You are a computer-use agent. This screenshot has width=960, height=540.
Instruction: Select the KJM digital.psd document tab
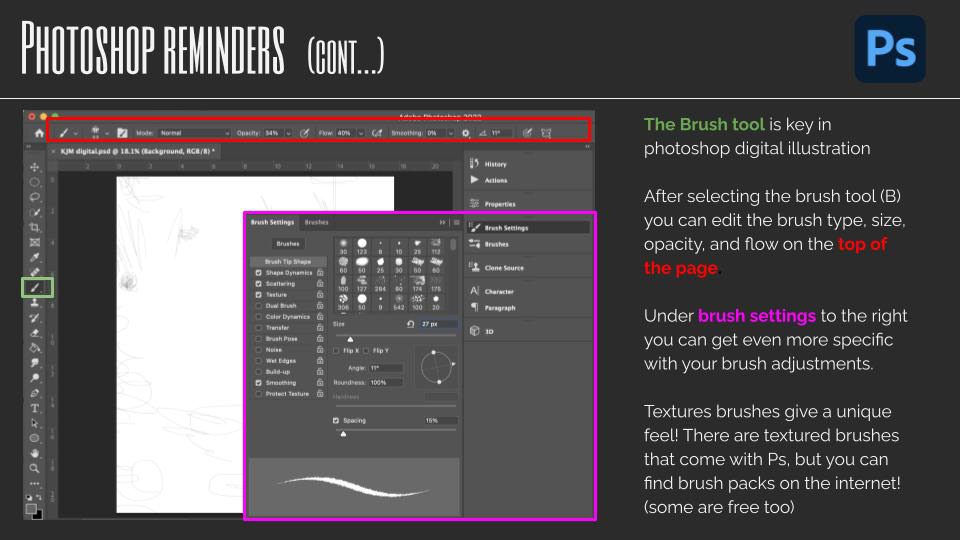[137, 151]
